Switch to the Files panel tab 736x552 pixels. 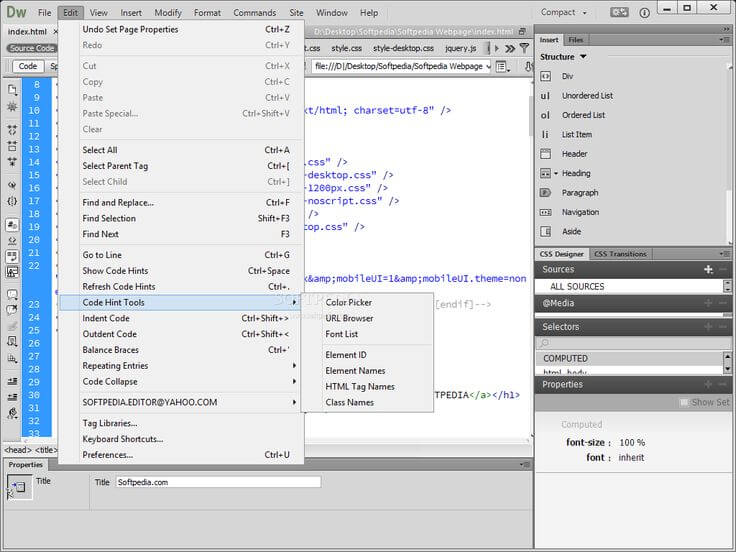tap(575, 40)
